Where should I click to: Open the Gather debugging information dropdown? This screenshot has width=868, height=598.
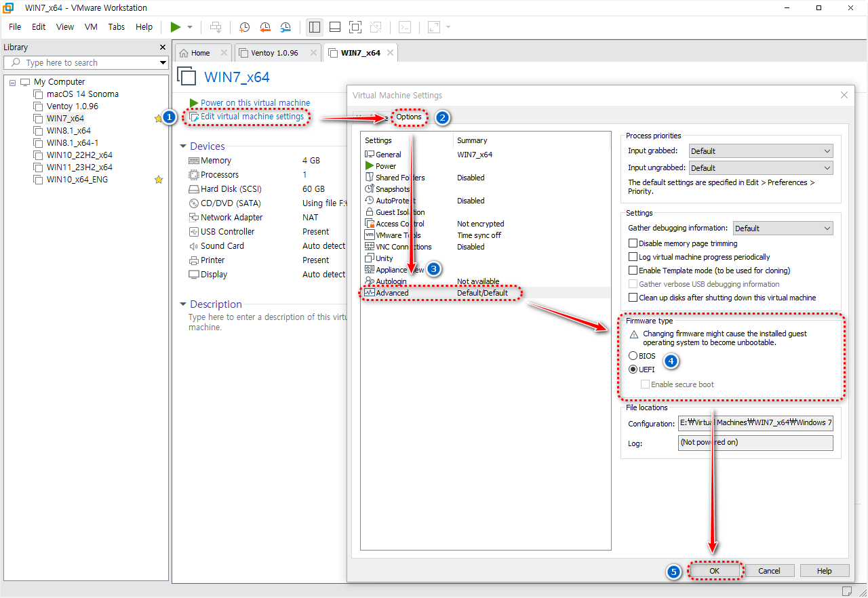783,228
